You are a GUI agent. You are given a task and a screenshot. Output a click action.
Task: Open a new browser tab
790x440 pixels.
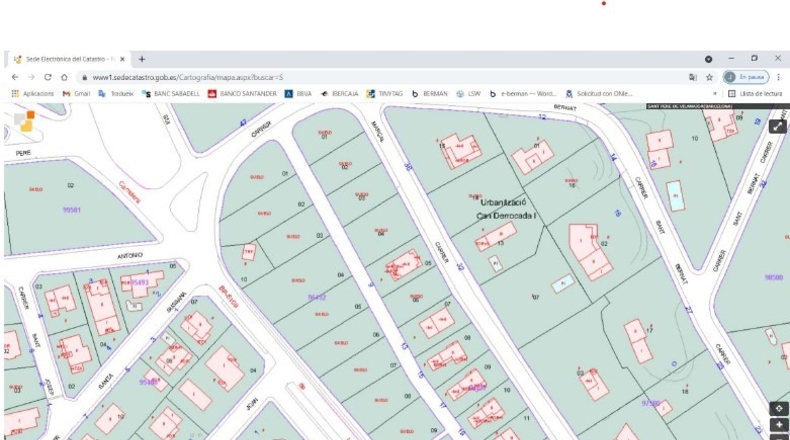pos(142,59)
